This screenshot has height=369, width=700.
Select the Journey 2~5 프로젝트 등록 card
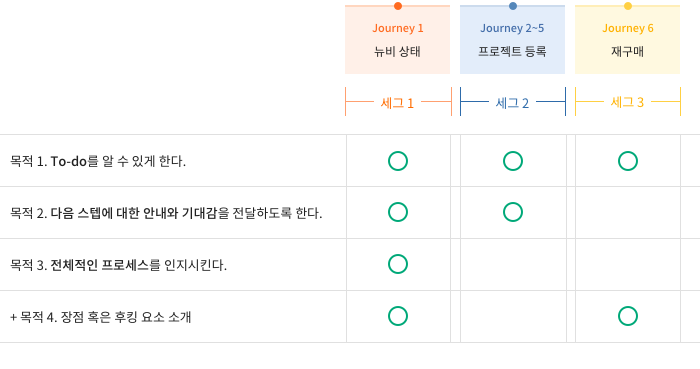tap(512, 40)
